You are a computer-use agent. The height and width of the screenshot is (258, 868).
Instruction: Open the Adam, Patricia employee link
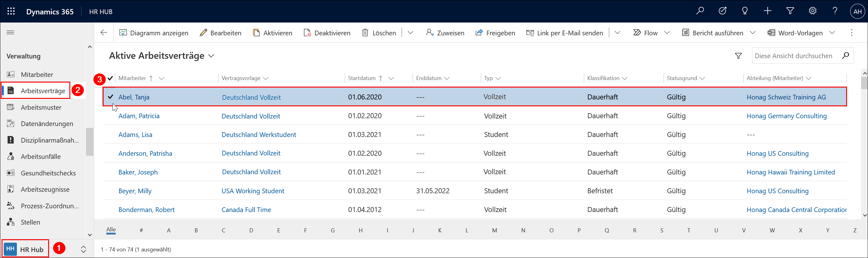139,116
